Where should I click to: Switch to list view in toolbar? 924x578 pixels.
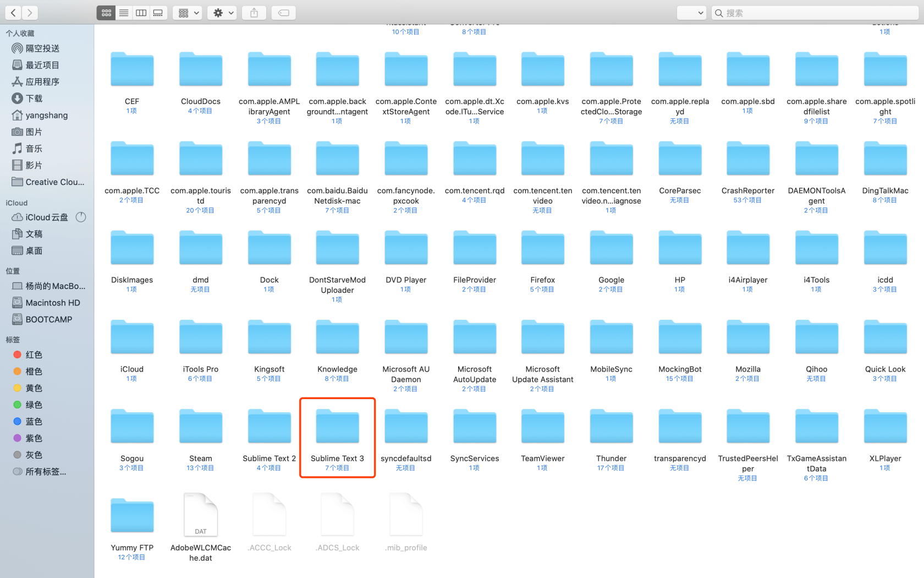(x=124, y=13)
